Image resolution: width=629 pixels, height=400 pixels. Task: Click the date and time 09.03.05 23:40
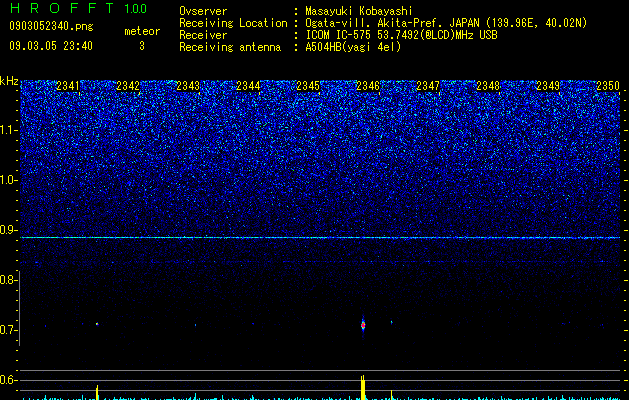click(51, 46)
